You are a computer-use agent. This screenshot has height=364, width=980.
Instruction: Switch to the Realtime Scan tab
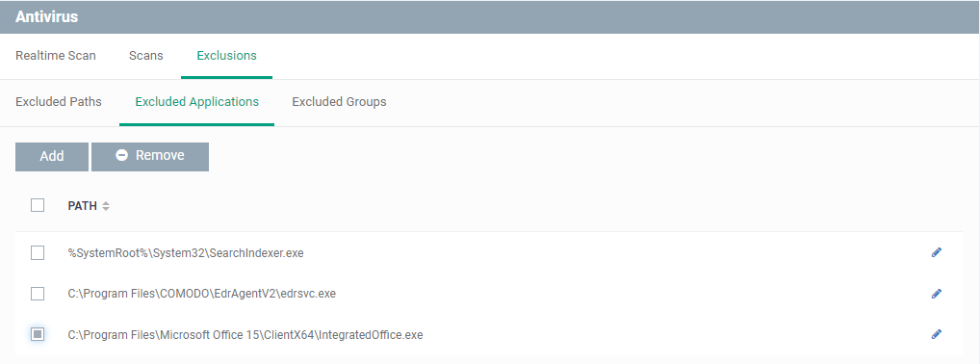point(56,56)
